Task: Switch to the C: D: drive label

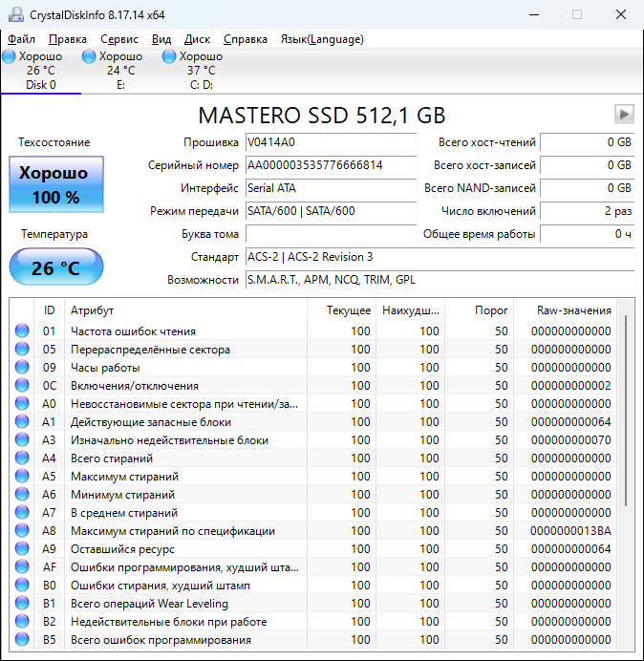Action: point(202,85)
